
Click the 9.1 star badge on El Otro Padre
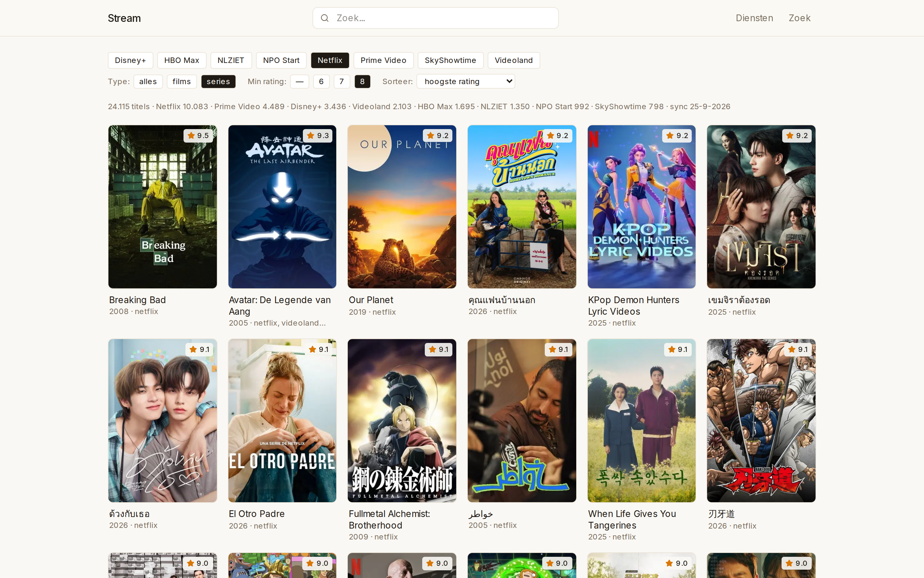point(319,349)
